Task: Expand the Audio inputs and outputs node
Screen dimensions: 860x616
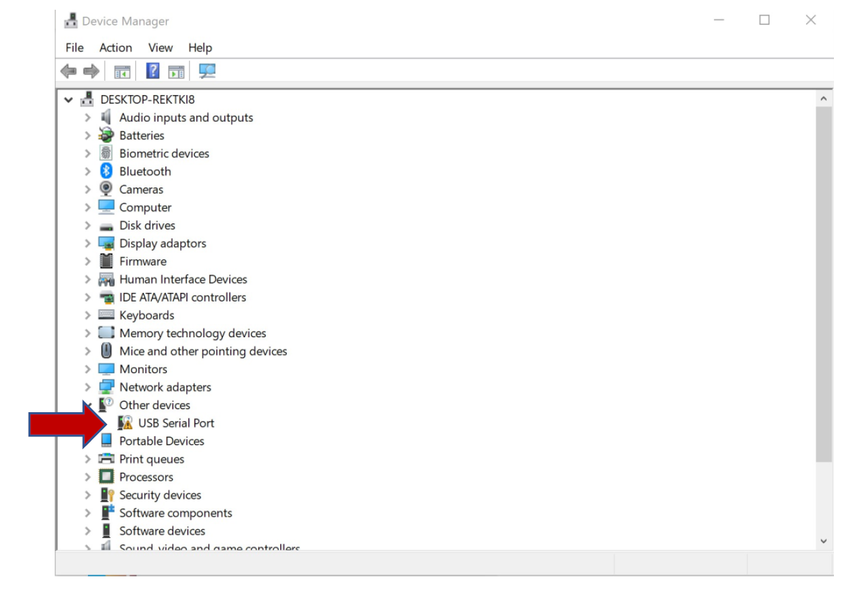Action: [87, 118]
